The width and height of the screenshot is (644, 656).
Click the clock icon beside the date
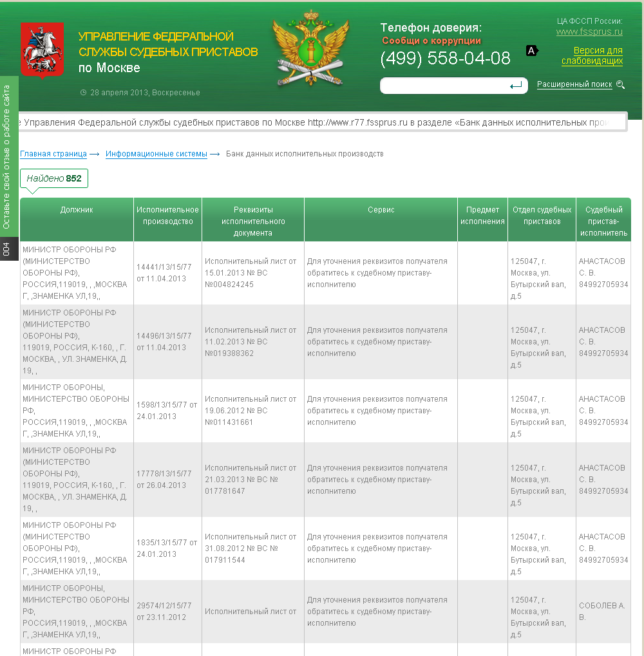[83, 92]
